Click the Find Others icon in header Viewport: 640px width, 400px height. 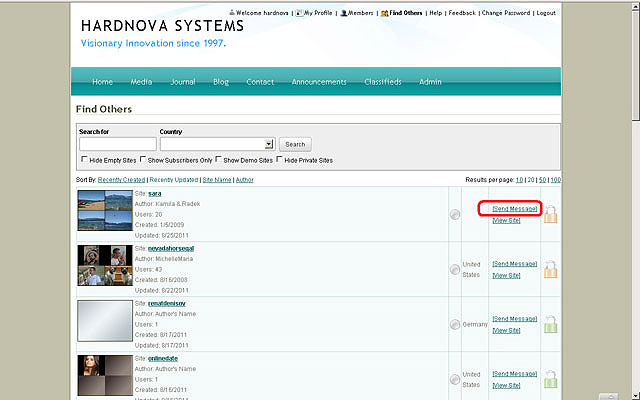point(385,13)
